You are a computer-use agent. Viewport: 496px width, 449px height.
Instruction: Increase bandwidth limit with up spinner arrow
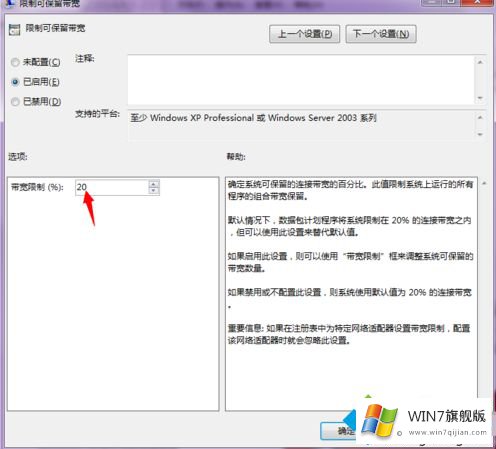click(x=154, y=184)
